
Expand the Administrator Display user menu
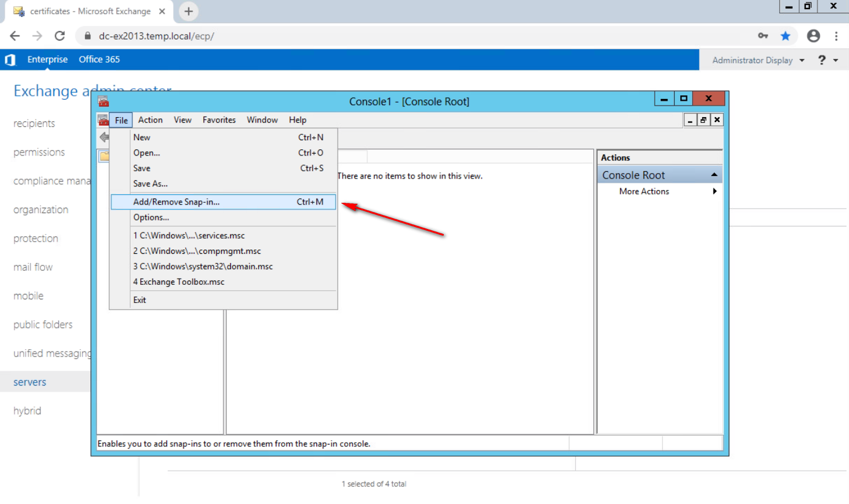coord(758,60)
